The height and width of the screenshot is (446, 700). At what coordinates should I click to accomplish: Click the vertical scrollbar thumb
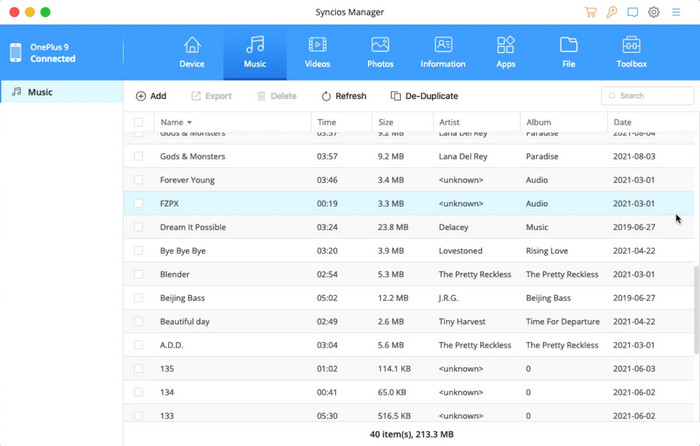[x=696, y=309]
